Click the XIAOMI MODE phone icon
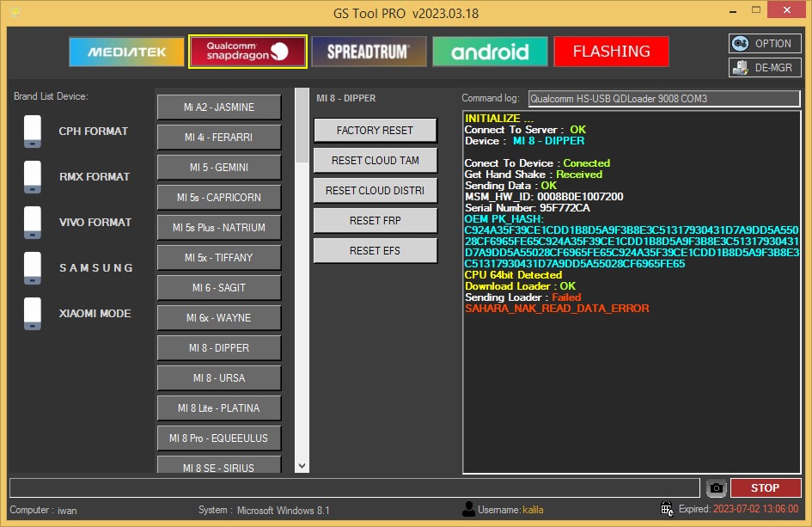Image resolution: width=812 pixels, height=527 pixels. 32,314
